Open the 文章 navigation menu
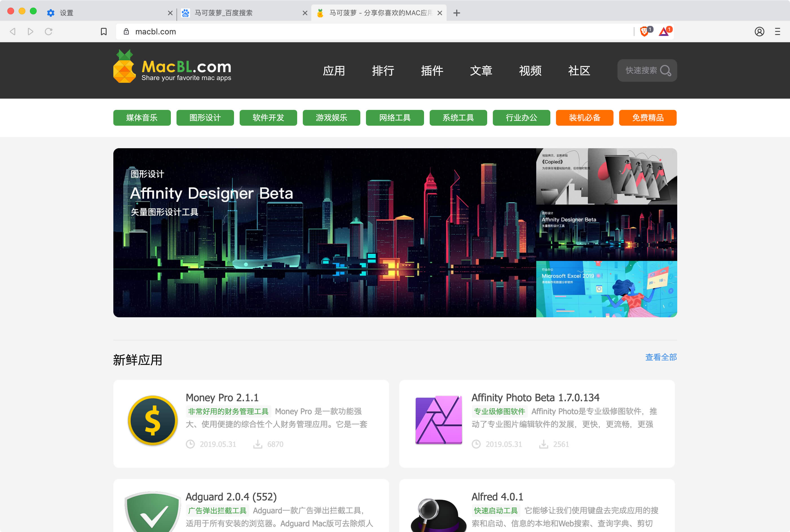The image size is (790, 532). click(x=481, y=70)
